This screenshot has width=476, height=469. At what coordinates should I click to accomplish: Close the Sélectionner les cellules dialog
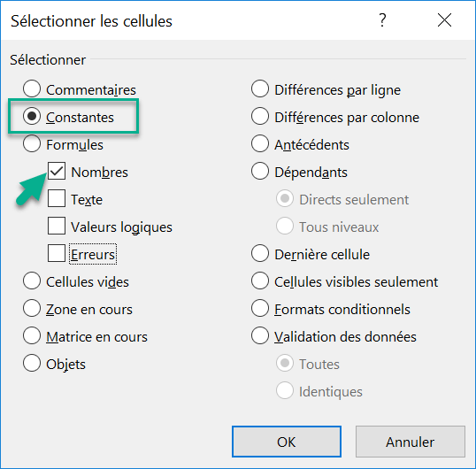(x=444, y=20)
